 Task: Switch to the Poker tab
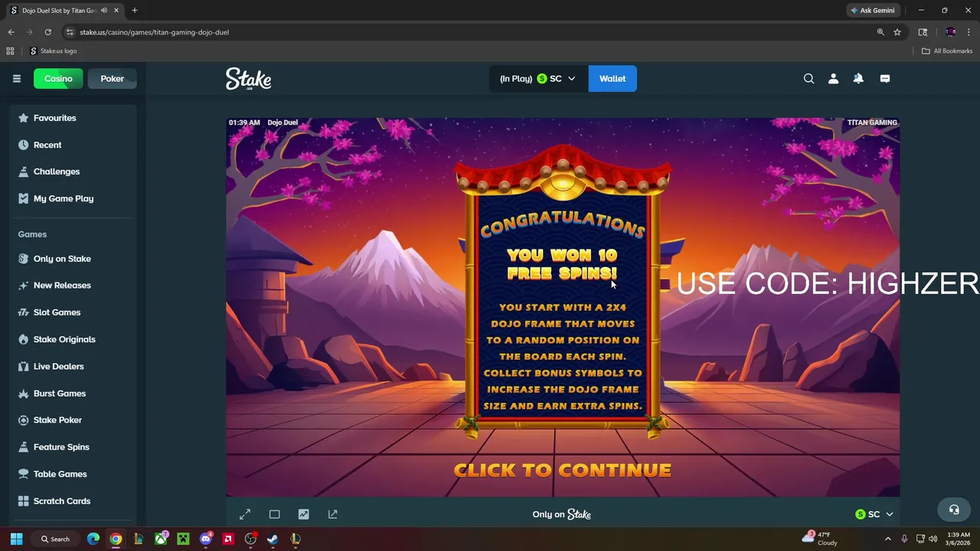click(x=112, y=79)
